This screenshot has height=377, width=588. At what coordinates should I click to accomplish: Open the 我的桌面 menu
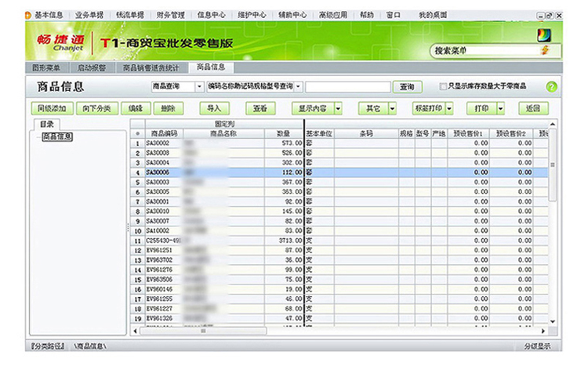pos(433,16)
